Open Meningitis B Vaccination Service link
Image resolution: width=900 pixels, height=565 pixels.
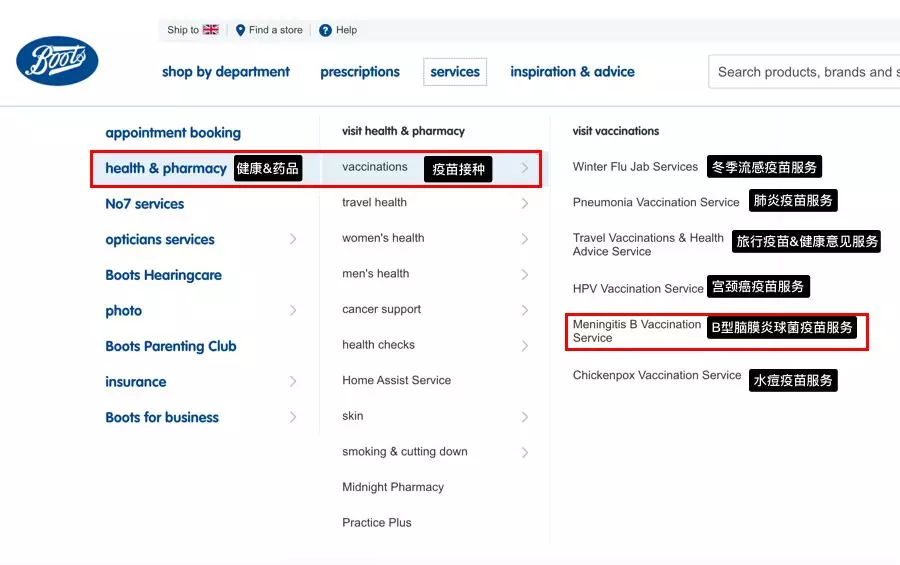point(636,331)
